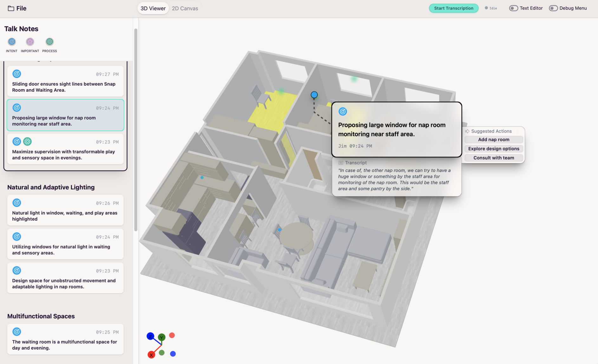Open the Sliding door sight lines note
This screenshot has width=598, height=364.
pos(65,81)
